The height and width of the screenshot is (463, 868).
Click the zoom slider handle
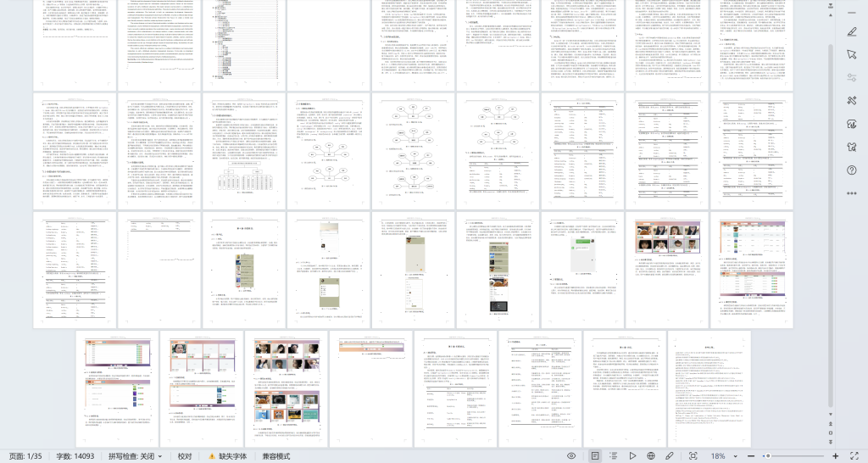tap(767, 456)
